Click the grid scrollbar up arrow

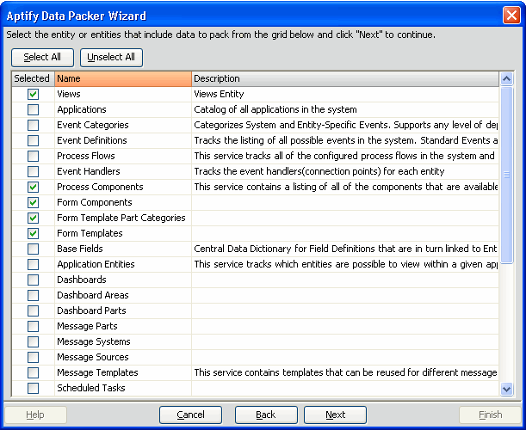[x=506, y=79]
